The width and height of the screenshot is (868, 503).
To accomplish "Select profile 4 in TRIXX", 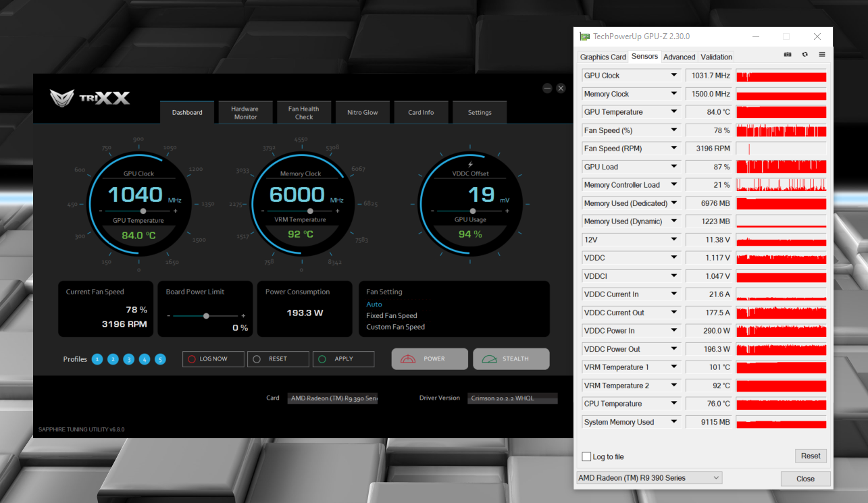I will pos(145,359).
